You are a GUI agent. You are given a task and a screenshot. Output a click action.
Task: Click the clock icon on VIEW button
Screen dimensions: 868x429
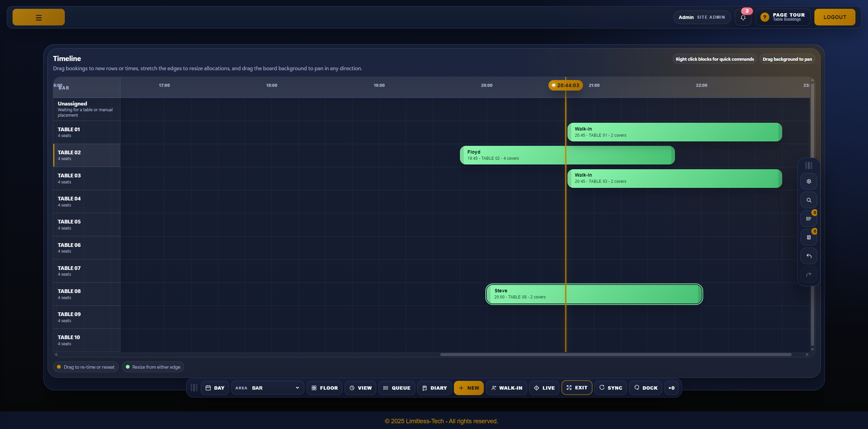352,388
